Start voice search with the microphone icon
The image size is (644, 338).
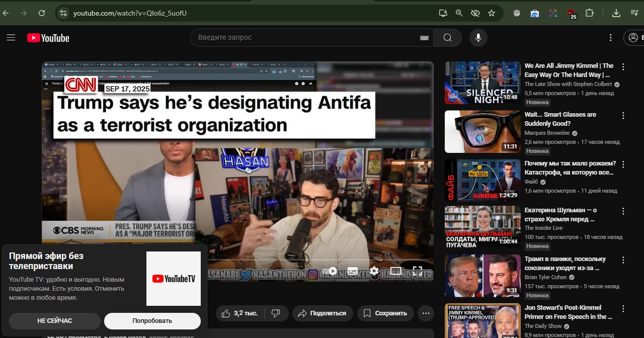478,38
